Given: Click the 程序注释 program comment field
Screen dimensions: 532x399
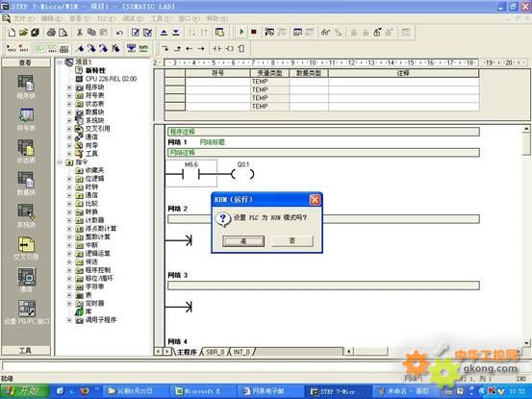Looking at the screenshot, I should (x=323, y=132).
